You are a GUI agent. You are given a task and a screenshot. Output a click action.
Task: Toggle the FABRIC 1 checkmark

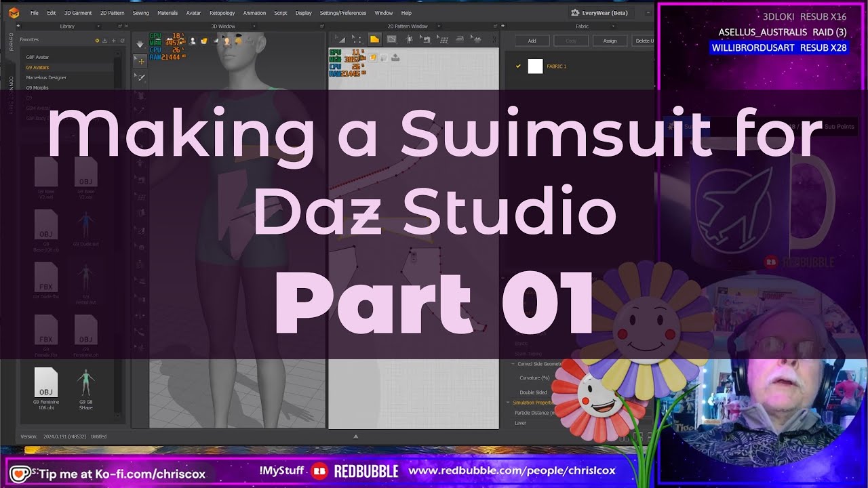pyautogui.click(x=519, y=66)
